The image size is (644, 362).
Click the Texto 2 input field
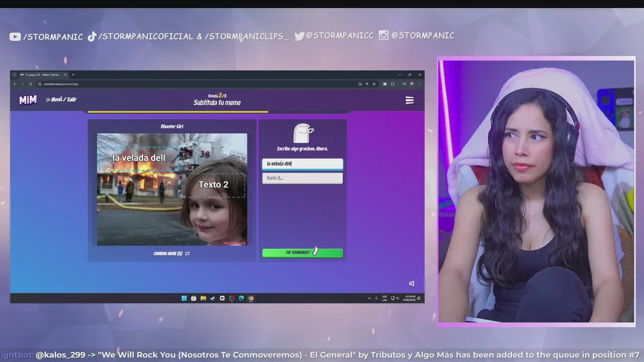point(302,178)
